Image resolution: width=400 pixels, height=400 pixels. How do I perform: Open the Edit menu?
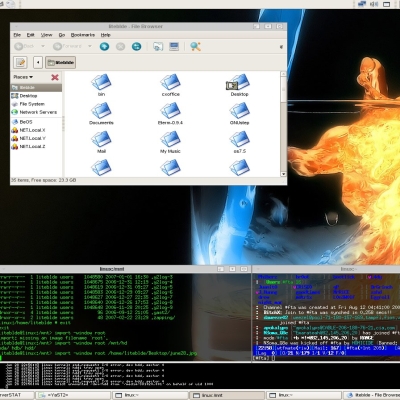[x=31, y=35]
